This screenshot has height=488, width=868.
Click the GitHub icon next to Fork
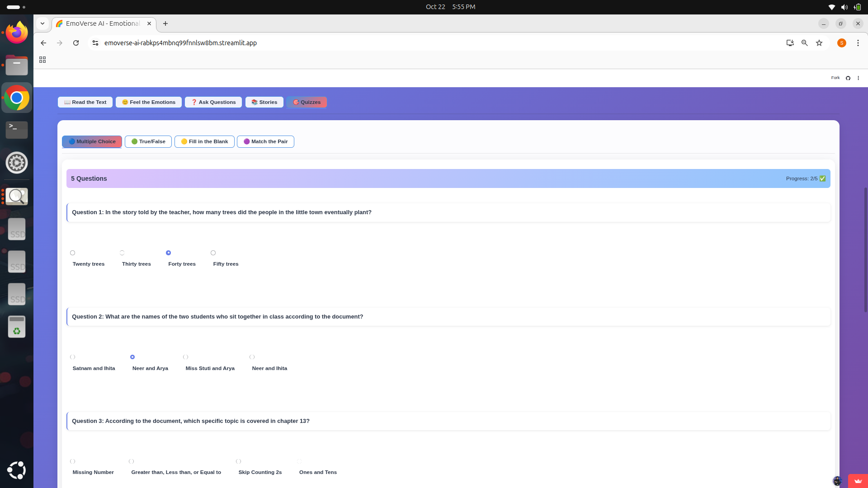(848, 78)
